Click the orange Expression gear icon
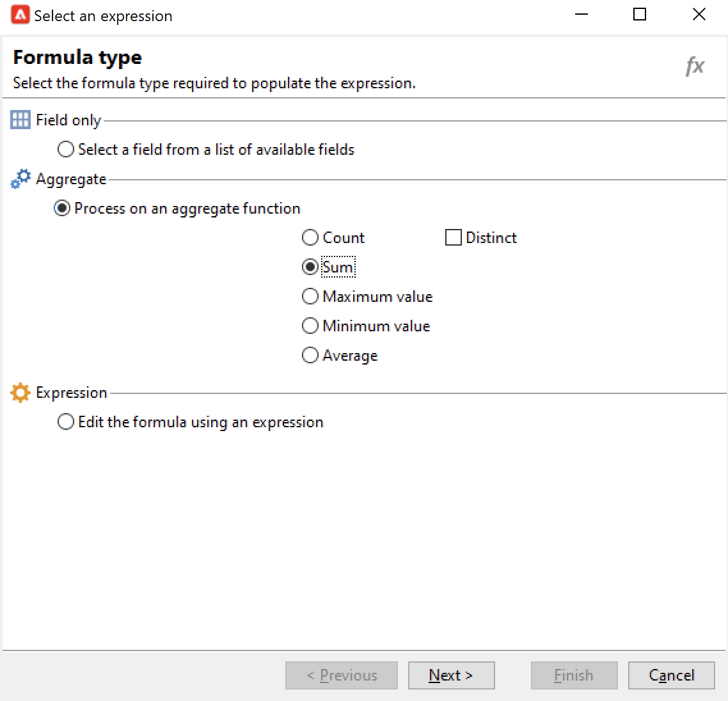 point(20,393)
